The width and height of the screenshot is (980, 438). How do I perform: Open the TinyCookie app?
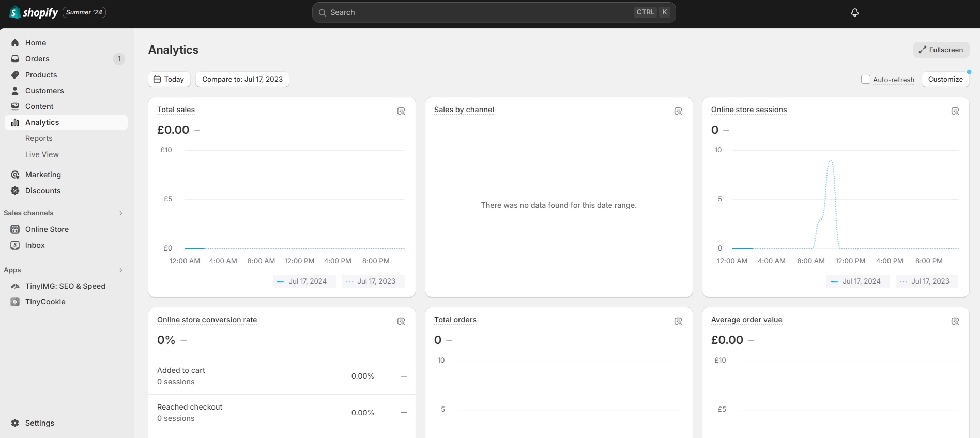click(x=45, y=302)
